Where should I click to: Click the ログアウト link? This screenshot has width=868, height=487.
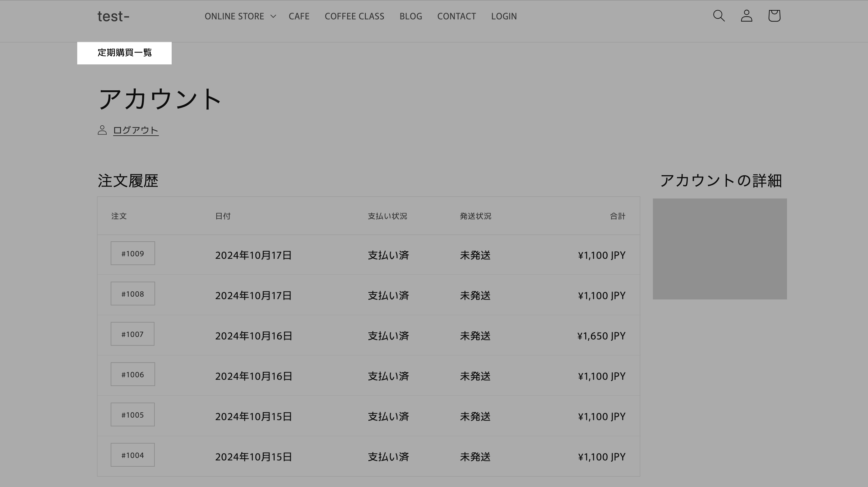pyautogui.click(x=136, y=130)
